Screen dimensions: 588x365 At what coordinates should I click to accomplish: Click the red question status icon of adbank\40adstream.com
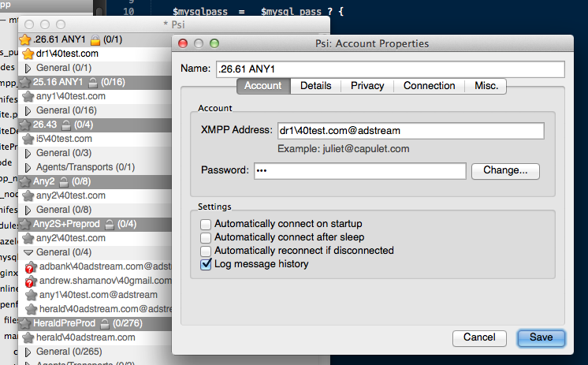31,266
